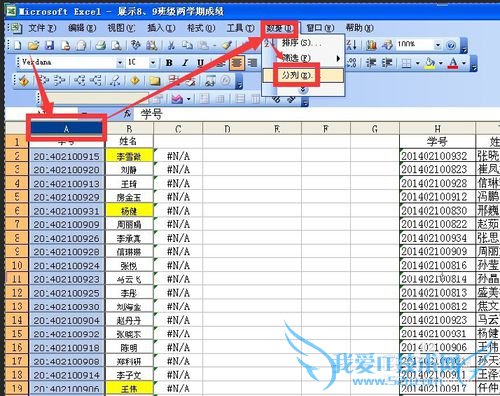This screenshot has width=500, height=396.
Task: Click the Open folder icon in toolbar
Action: (x=33, y=45)
